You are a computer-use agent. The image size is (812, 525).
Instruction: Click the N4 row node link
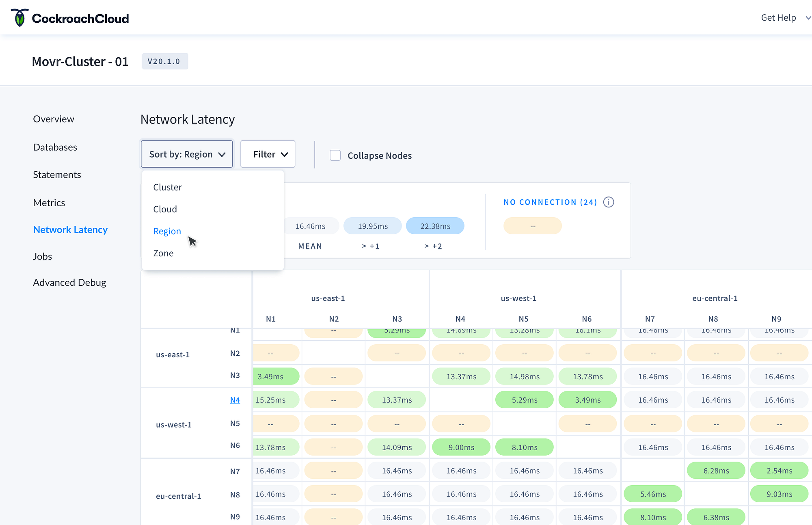[x=235, y=400]
